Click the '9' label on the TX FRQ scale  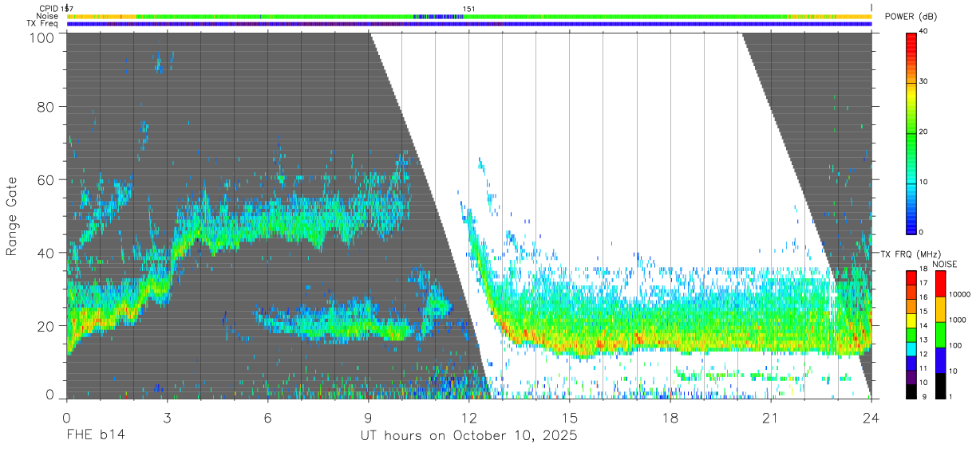(925, 397)
